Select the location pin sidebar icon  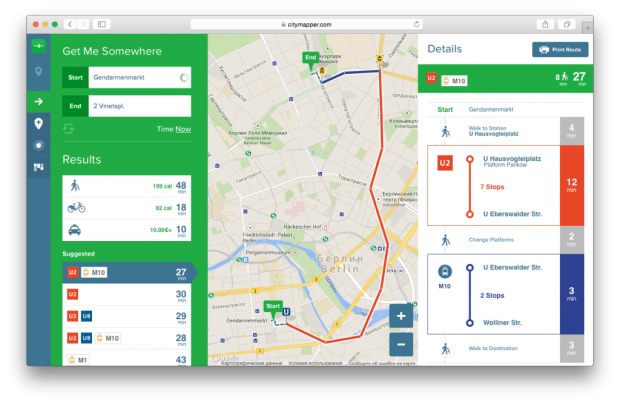[39, 72]
